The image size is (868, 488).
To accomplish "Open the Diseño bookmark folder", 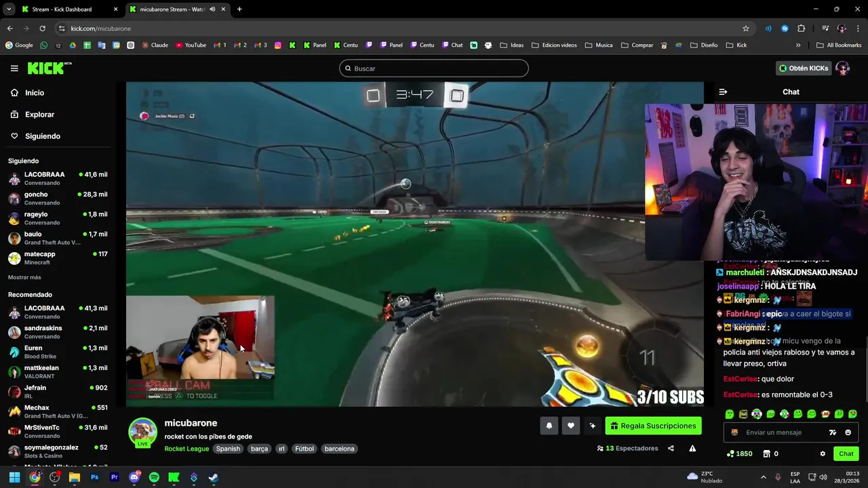I will (704, 45).
